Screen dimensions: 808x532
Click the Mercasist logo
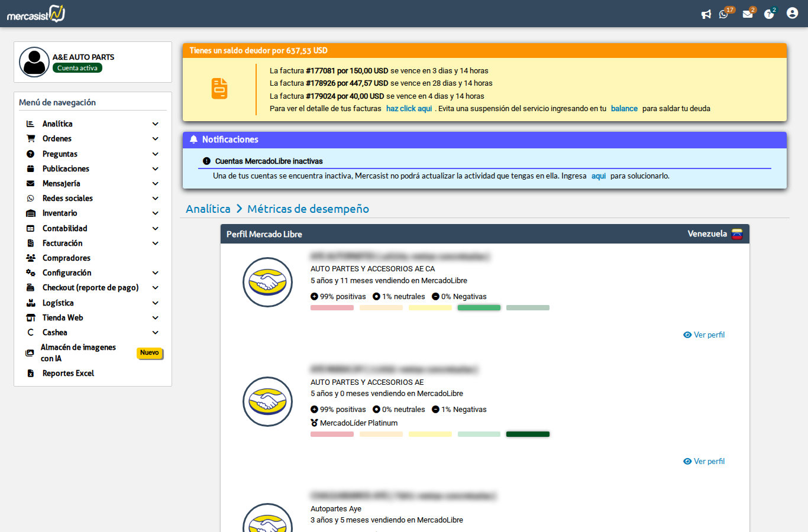[36, 14]
